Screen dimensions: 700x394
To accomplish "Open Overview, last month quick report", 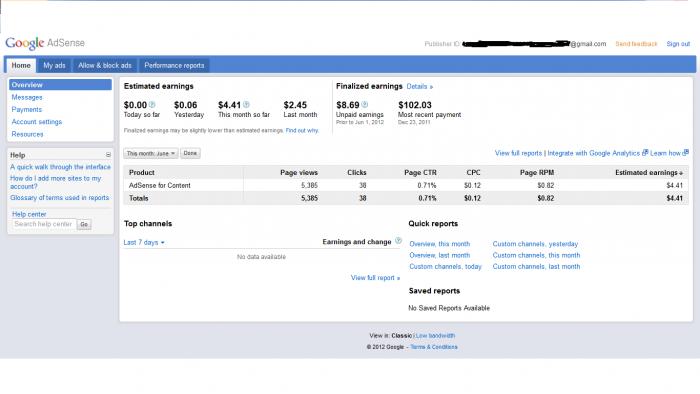I will (440, 255).
